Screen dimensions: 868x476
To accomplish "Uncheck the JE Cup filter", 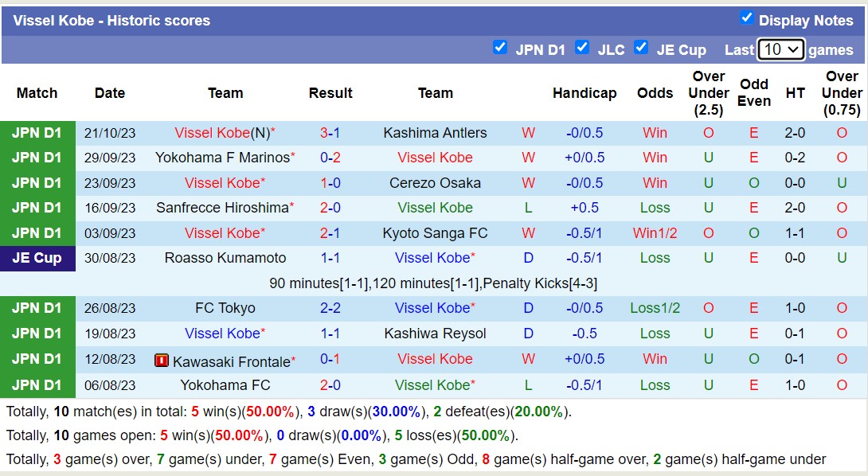I will pos(641,48).
